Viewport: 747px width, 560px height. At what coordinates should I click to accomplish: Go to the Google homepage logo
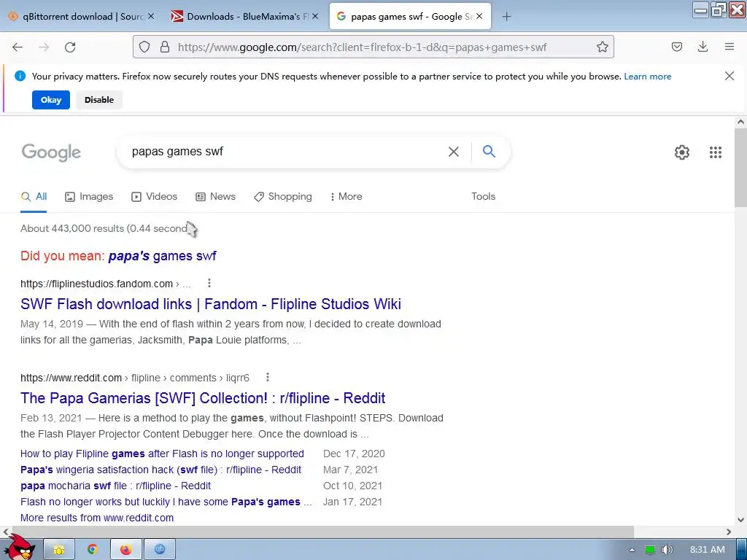[x=51, y=152]
